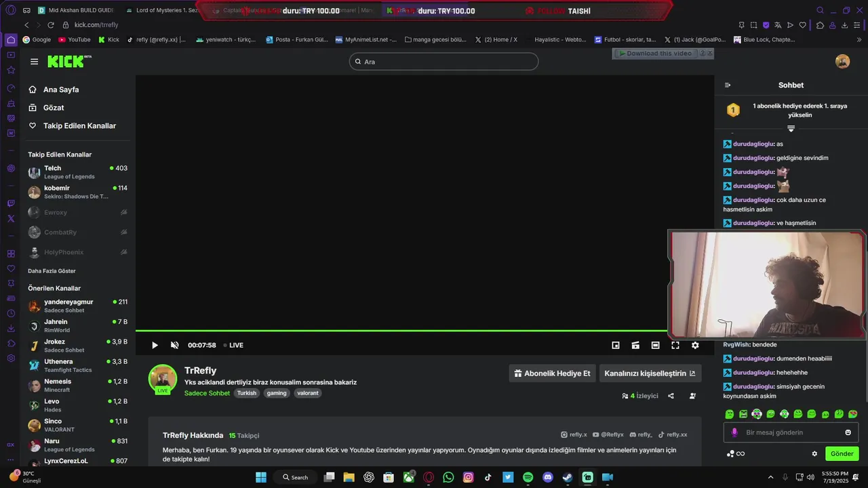Expand the chat leaderboard arrow
This screenshot has height=488, width=868.
pyautogui.click(x=791, y=129)
